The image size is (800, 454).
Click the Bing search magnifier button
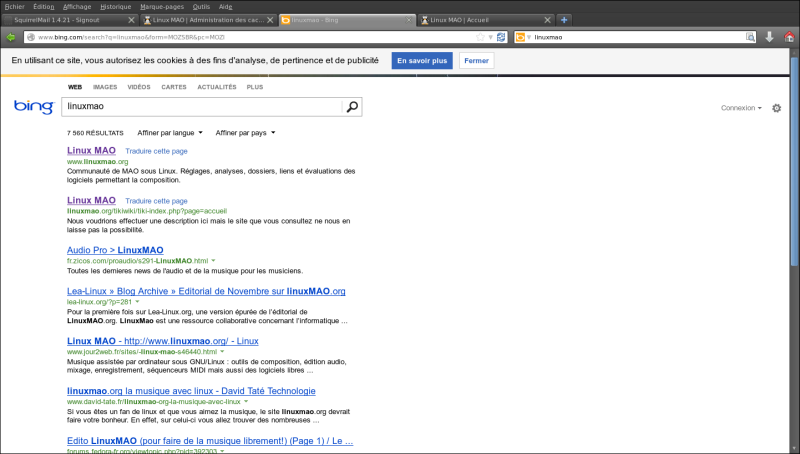click(x=352, y=107)
